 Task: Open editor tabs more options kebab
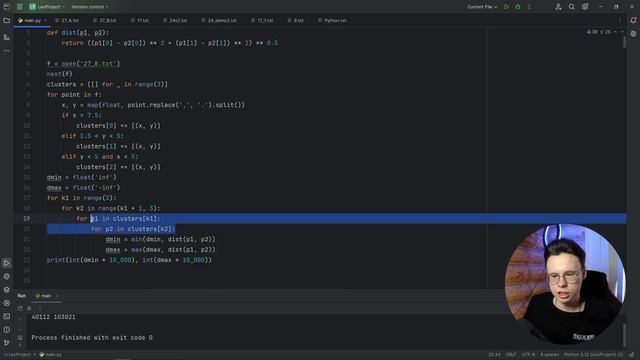[x=620, y=20]
